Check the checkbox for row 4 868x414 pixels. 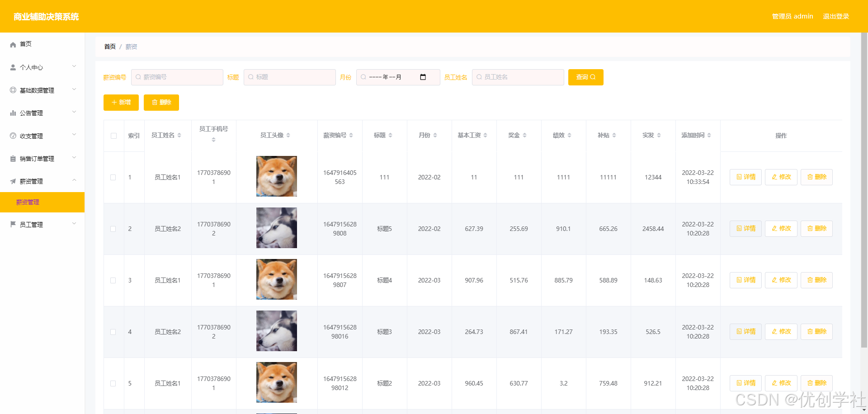pyautogui.click(x=113, y=332)
